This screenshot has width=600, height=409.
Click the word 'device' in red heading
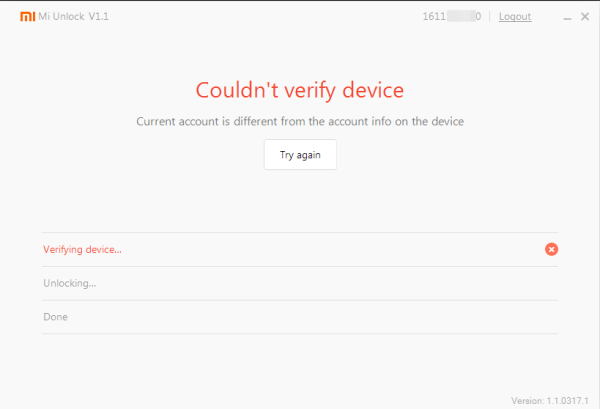click(x=373, y=90)
